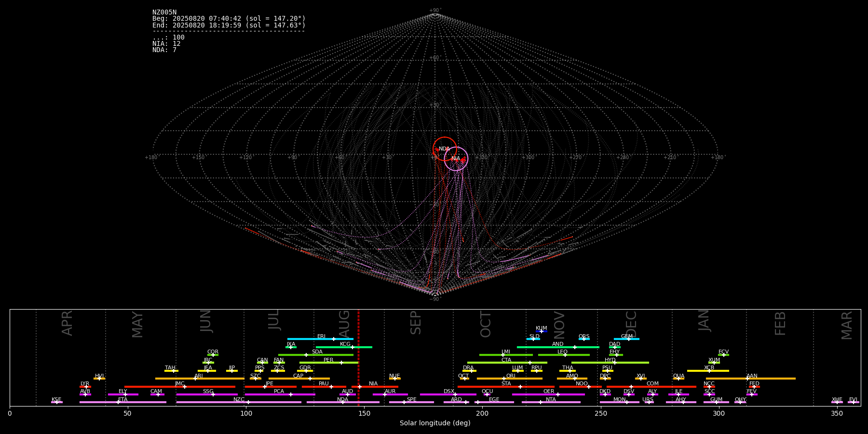Click the +120 longitude label on map
This screenshot has width=868, height=434.
pos(245,158)
